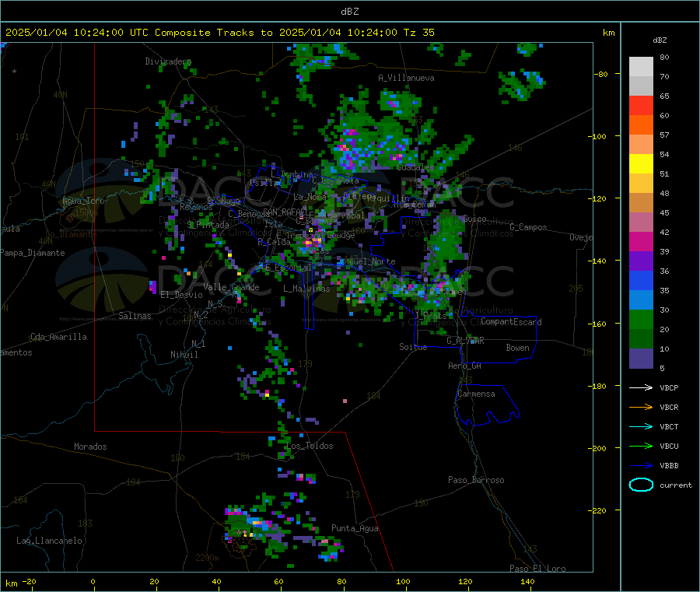Select the red 60 dBZ color swatch
The width and height of the screenshot is (700, 592).
[x=641, y=105]
